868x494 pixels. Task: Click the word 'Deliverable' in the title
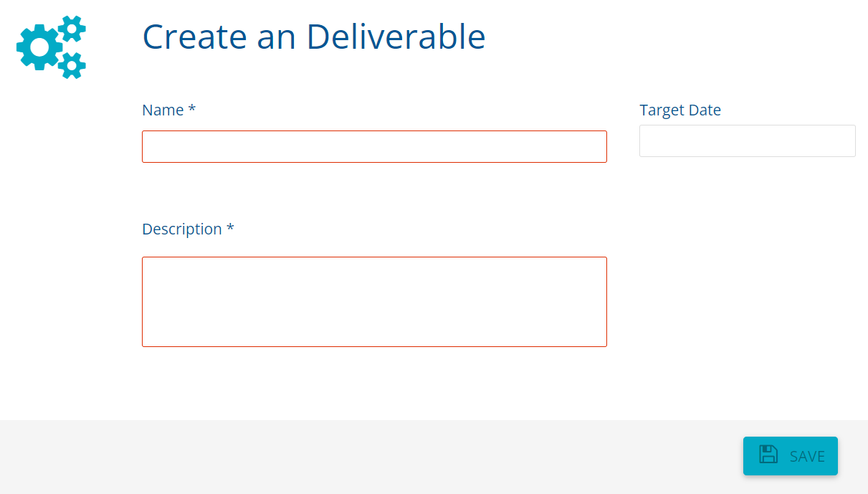(x=396, y=37)
